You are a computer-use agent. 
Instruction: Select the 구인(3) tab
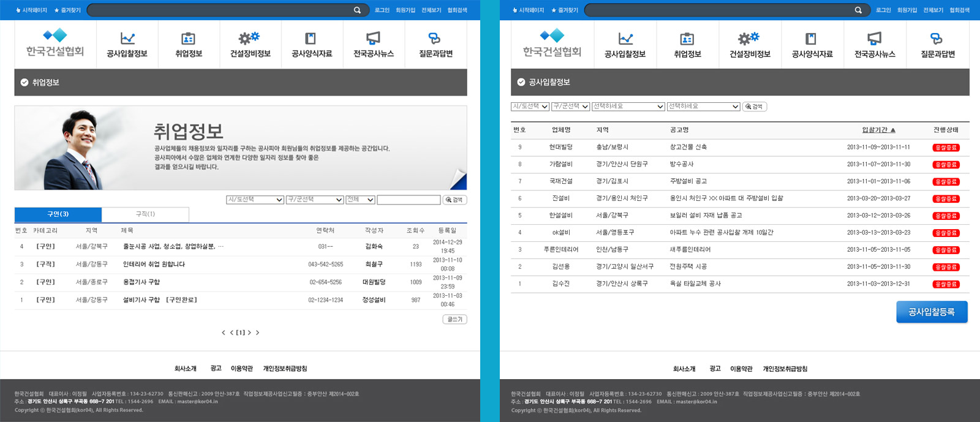point(58,214)
